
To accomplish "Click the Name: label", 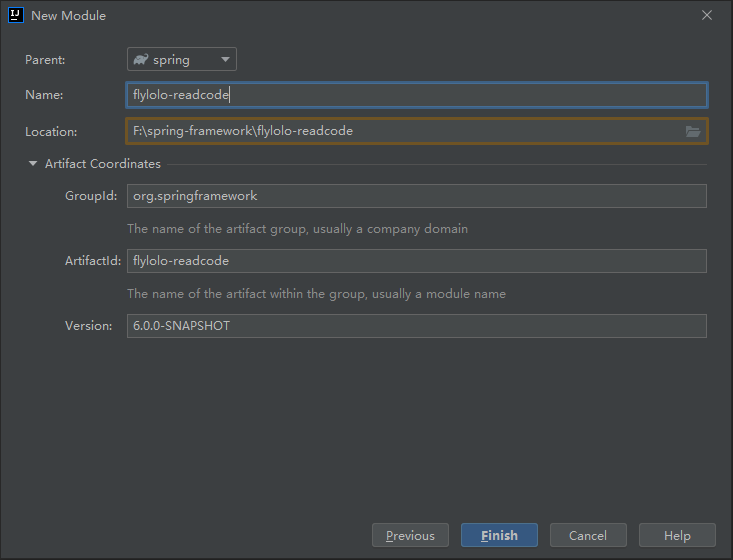I will 44,95.
